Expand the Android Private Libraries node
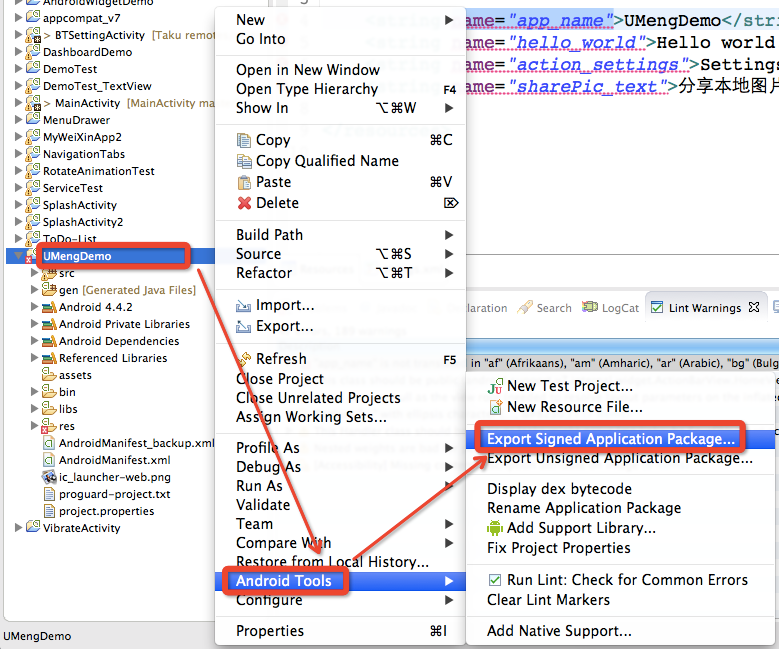The height and width of the screenshot is (649, 779). tap(34, 324)
